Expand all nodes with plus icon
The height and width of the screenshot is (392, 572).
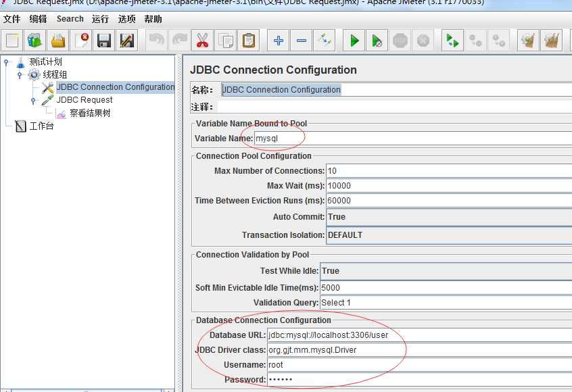(279, 41)
